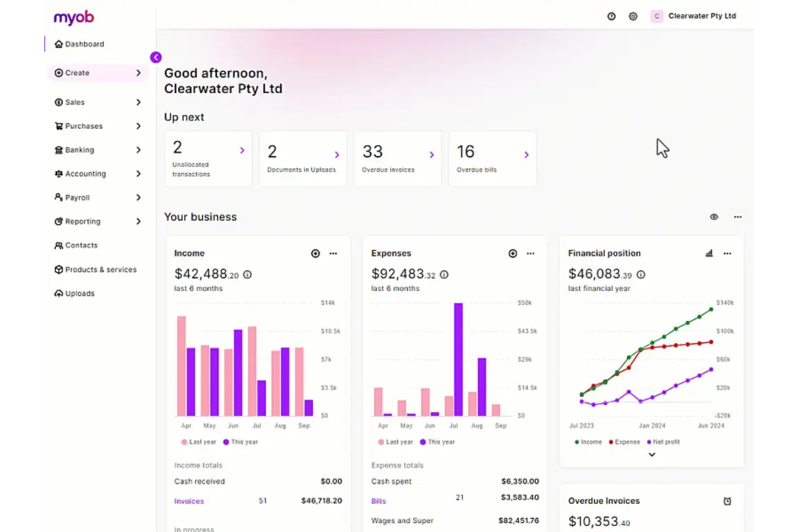This screenshot has height=532, width=798.
Task: Click the tall purple Jul bar in Expenses chart
Action: [x=458, y=360]
